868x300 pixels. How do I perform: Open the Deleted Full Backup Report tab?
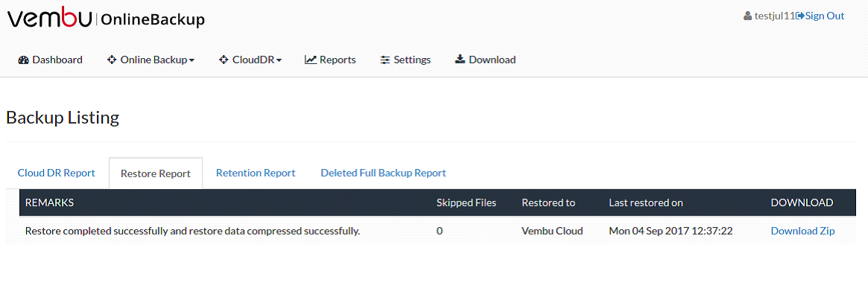(383, 173)
